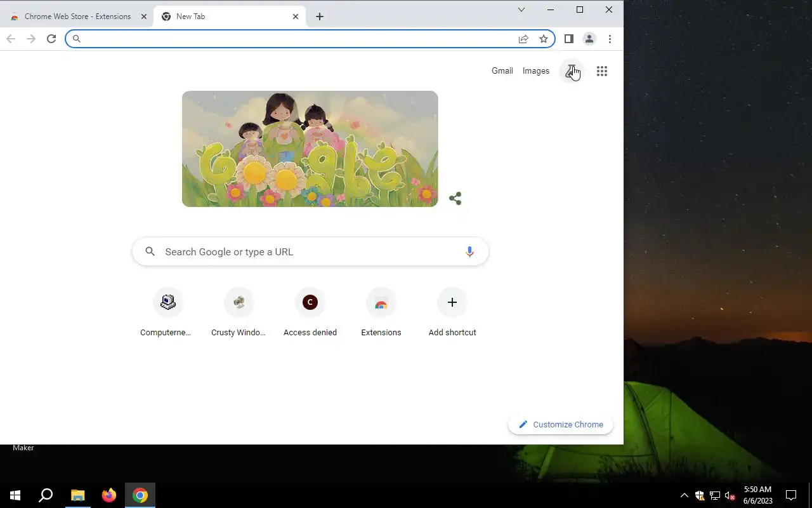Open the Search Labs flask icon
The image size is (812, 508).
(x=571, y=71)
